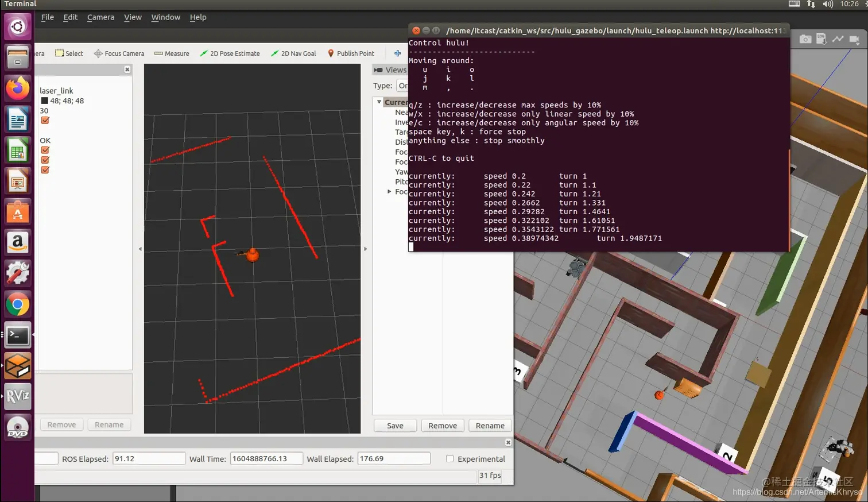
Task: Open the Help menu
Action: [198, 17]
